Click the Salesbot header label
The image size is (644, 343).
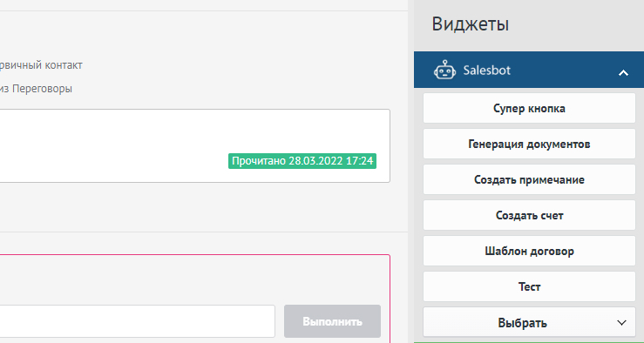point(486,71)
